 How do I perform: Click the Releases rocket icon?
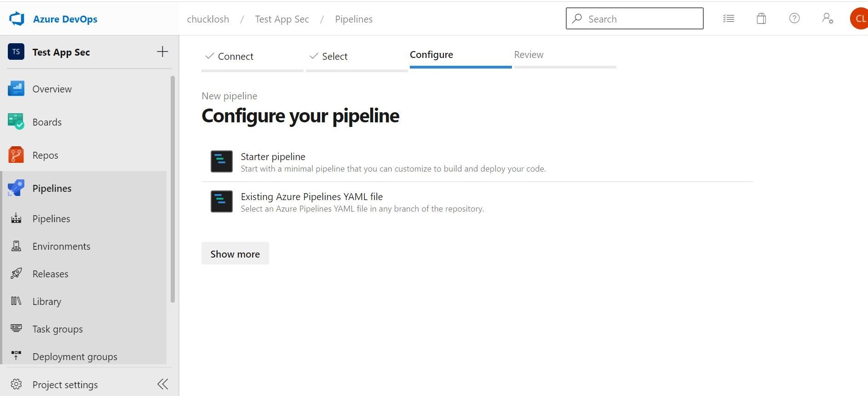[x=16, y=274]
